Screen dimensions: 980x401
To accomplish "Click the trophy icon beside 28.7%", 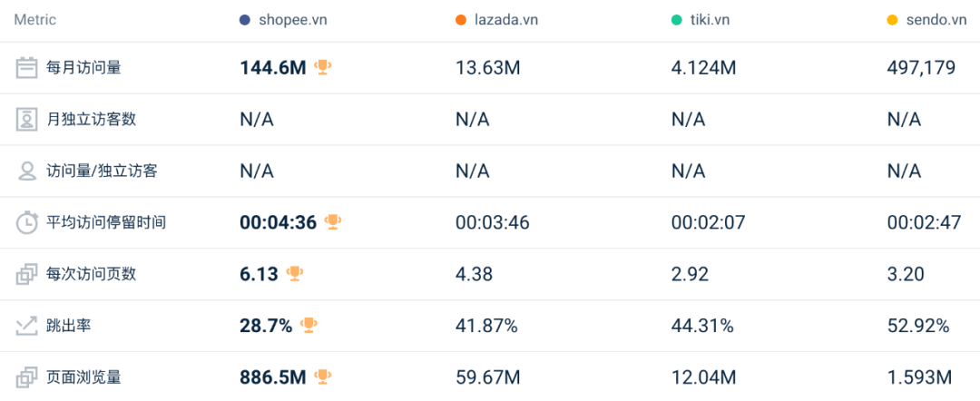I will point(309,325).
